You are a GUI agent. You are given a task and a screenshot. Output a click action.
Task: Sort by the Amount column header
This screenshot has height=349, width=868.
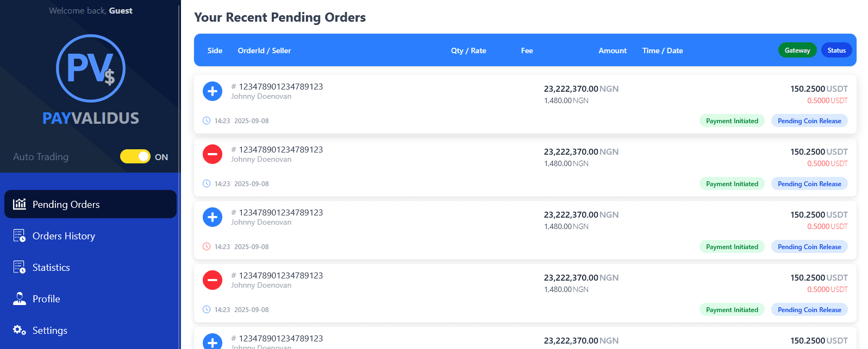click(x=613, y=50)
